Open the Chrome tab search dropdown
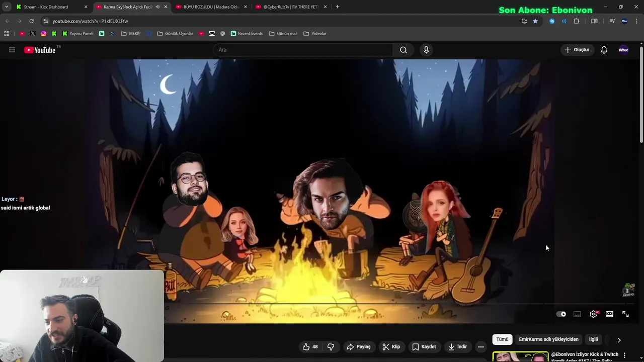644x362 pixels. [7, 7]
